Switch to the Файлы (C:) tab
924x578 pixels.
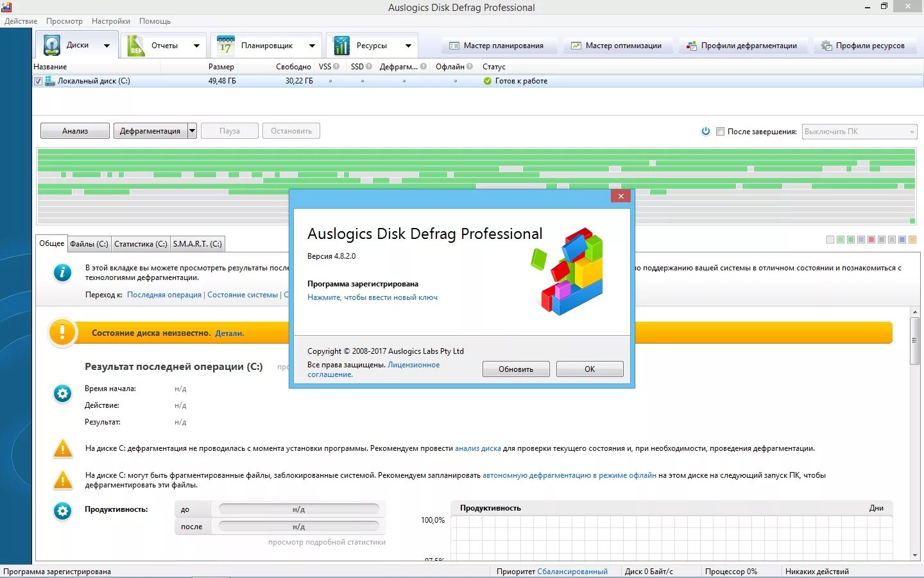pyautogui.click(x=89, y=244)
